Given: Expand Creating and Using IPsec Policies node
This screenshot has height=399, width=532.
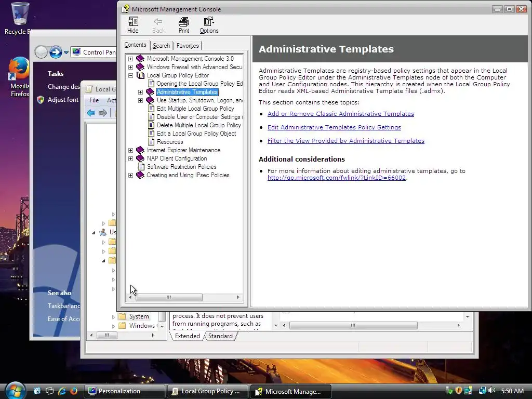Looking at the screenshot, I should pos(130,175).
